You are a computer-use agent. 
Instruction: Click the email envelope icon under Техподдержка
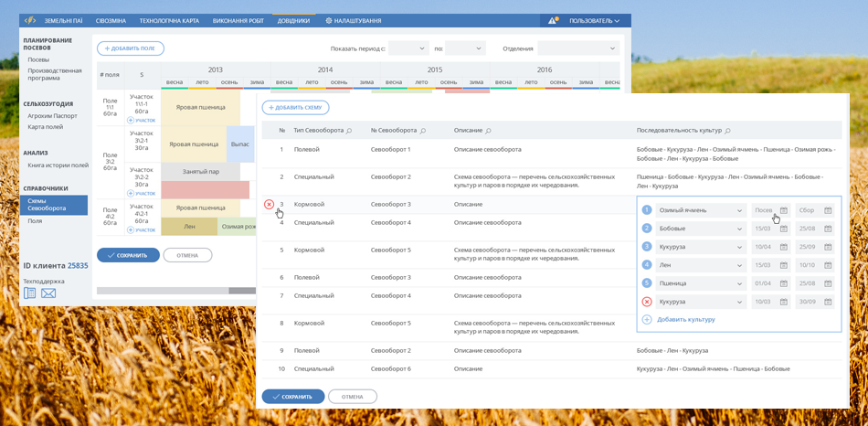(x=48, y=293)
